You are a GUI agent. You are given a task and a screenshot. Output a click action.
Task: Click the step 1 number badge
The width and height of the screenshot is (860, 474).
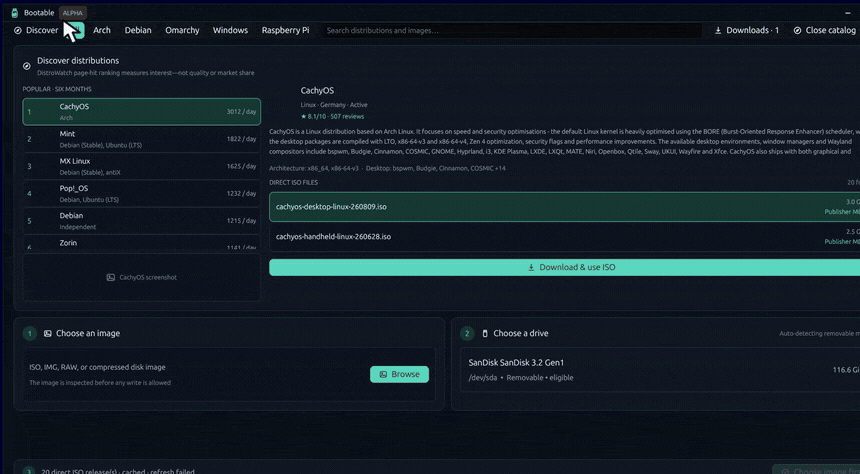[x=30, y=333]
